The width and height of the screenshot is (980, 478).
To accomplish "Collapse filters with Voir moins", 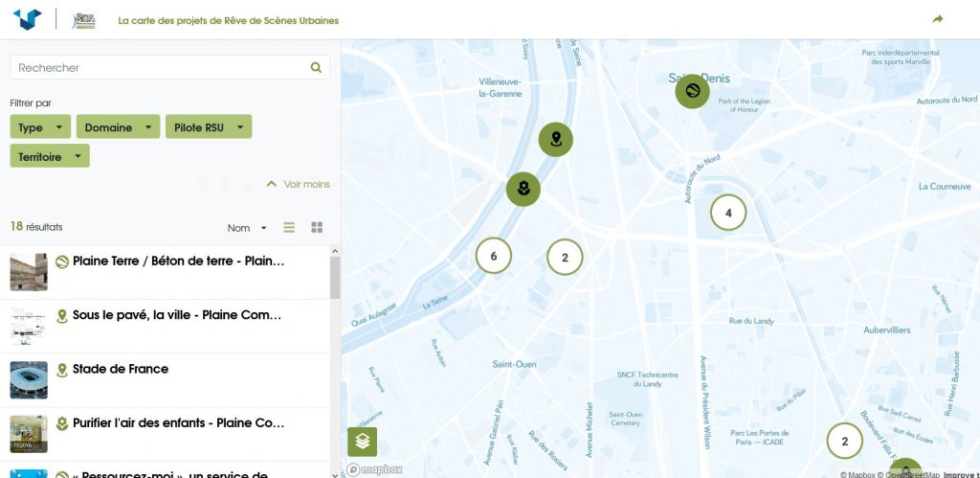I will pos(299,184).
